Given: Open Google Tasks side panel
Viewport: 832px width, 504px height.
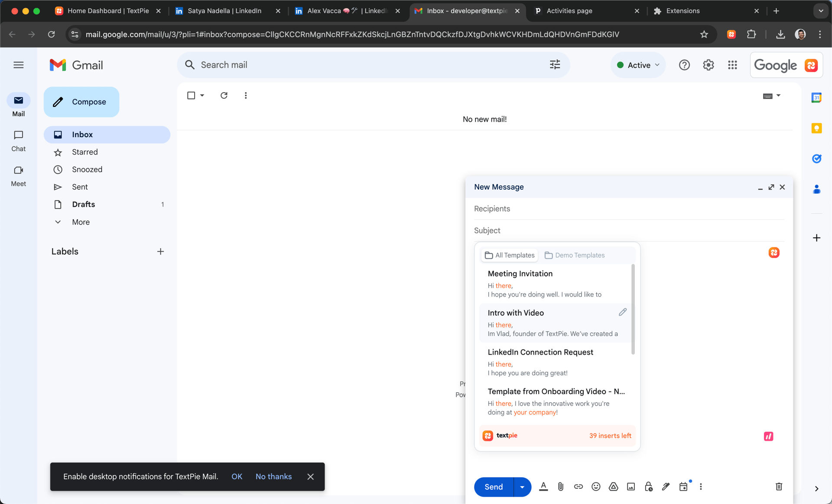Looking at the screenshot, I should point(817,158).
